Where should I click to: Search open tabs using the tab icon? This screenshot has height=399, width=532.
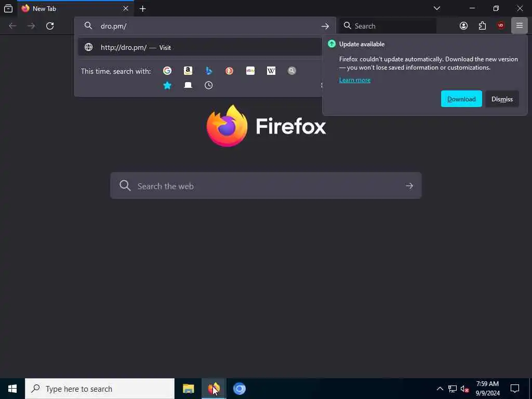tap(188, 85)
